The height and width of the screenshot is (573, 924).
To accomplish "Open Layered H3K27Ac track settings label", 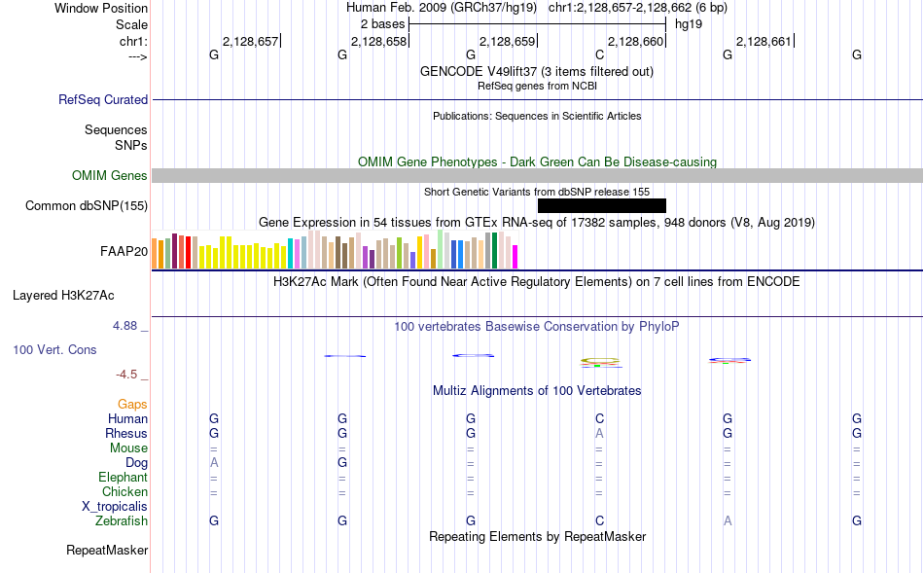I will (63, 296).
